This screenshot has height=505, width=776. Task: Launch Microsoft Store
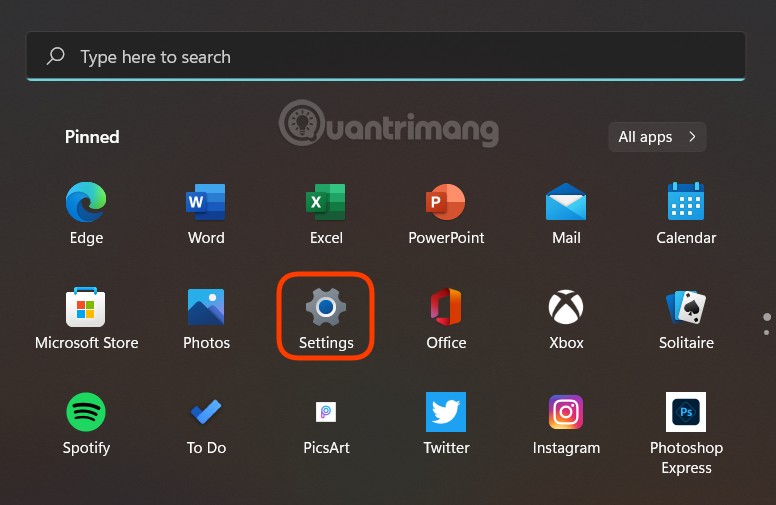click(86, 307)
